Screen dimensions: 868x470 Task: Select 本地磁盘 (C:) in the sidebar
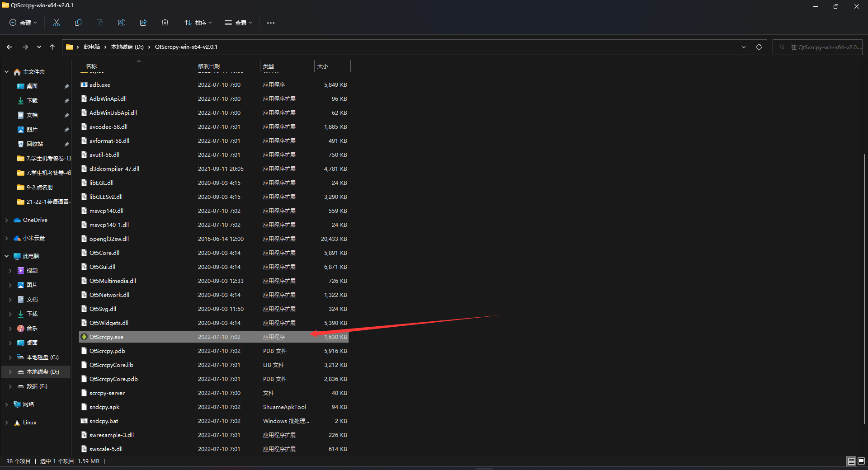coord(42,357)
